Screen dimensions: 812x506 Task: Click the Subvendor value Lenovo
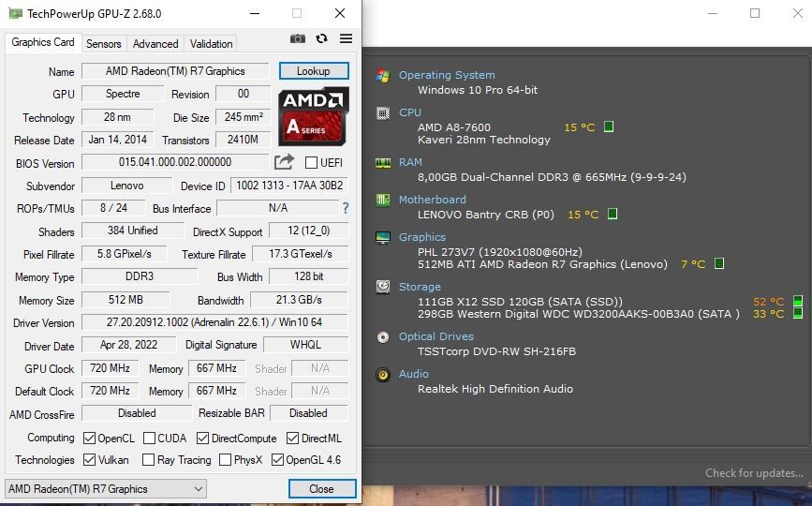pyautogui.click(x=126, y=186)
